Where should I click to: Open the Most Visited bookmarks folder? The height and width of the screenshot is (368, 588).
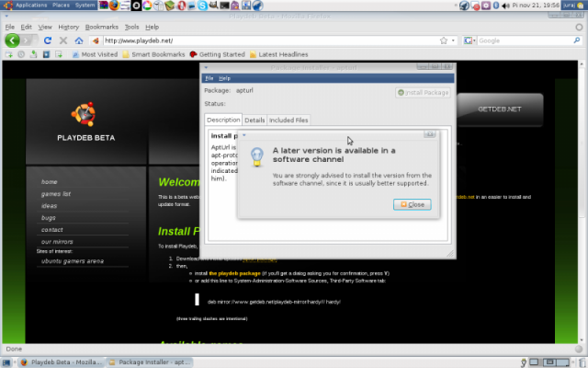pyautogui.click(x=95, y=54)
